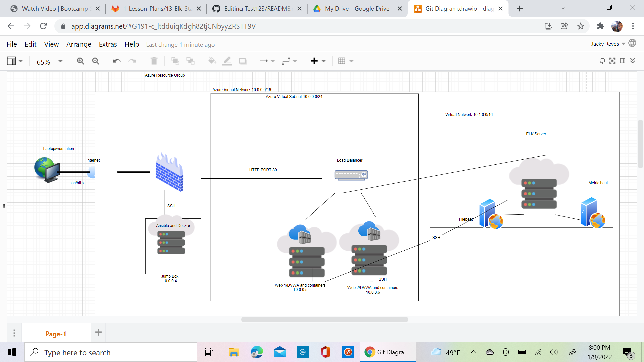The height and width of the screenshot is (362, 644).
Task: Click the Undo icon
Action: coord(116,61)
